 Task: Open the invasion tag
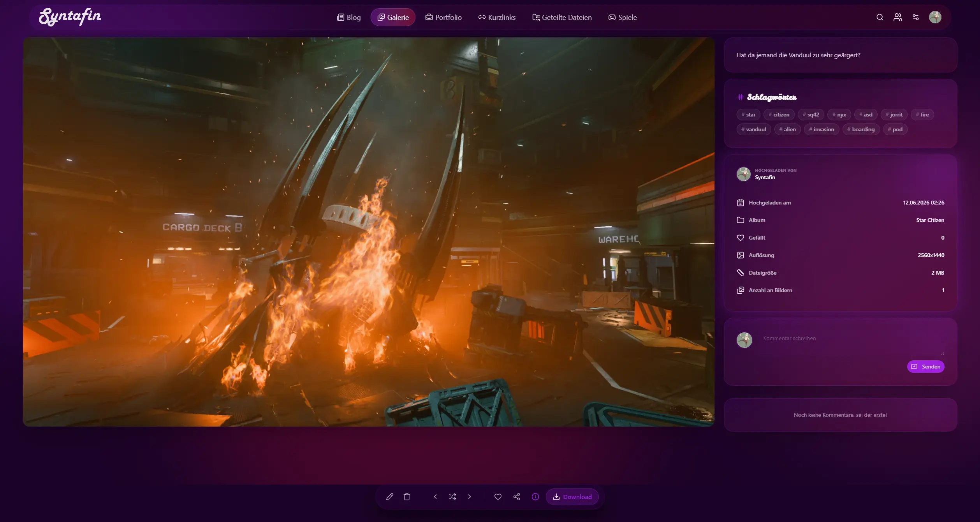click(x=822, y=129)
